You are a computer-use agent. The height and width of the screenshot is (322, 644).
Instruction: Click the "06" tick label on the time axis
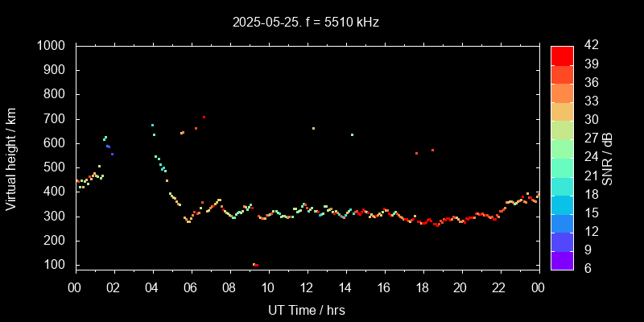pyautogui.click(x=191, y=288)
